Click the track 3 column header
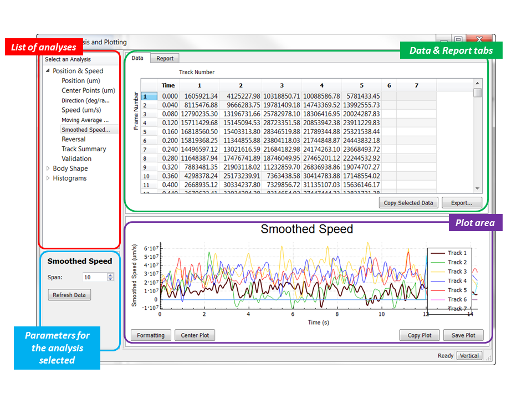The width and height of the screenshot is (532, 399). click(x=282, y=85)
